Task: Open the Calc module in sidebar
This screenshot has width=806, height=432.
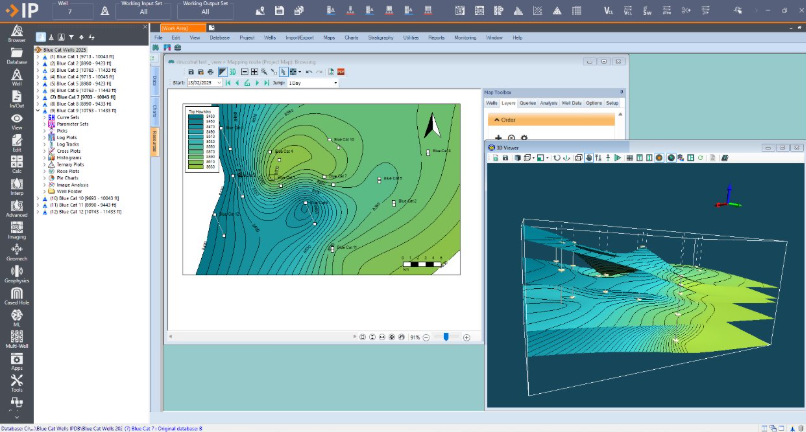Action: click(x=16, y=164)
